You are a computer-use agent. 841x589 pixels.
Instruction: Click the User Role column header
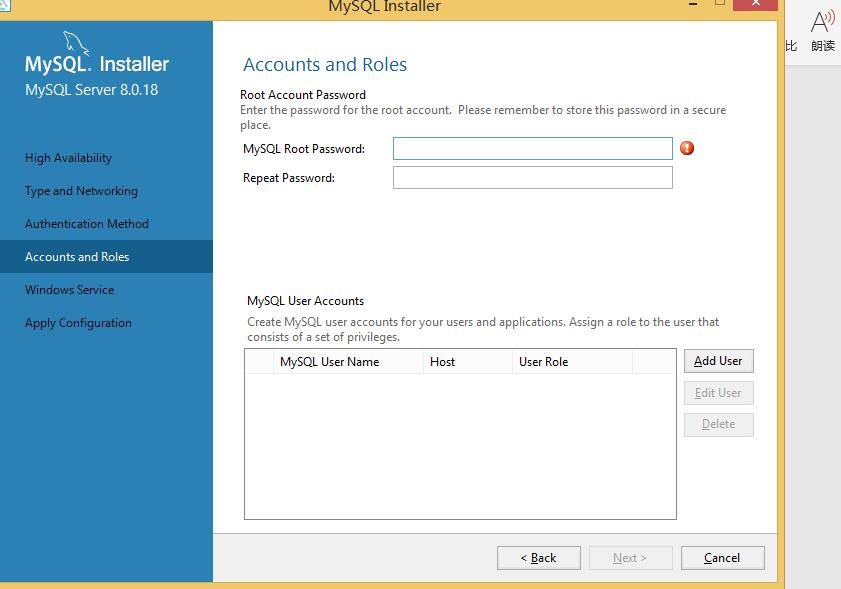[572, 362]
